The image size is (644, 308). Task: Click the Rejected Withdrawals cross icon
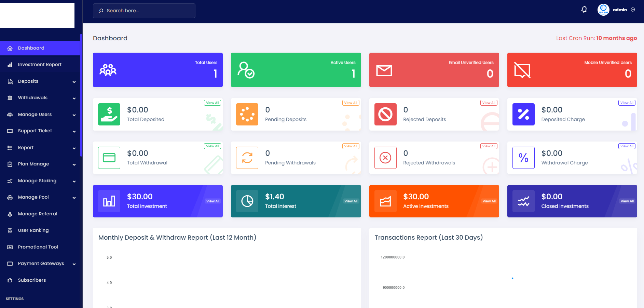tap(385, 158)
